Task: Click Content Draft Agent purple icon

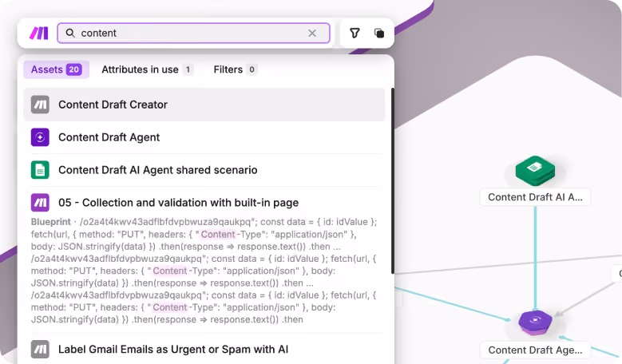Action: (x=40, y=137)
